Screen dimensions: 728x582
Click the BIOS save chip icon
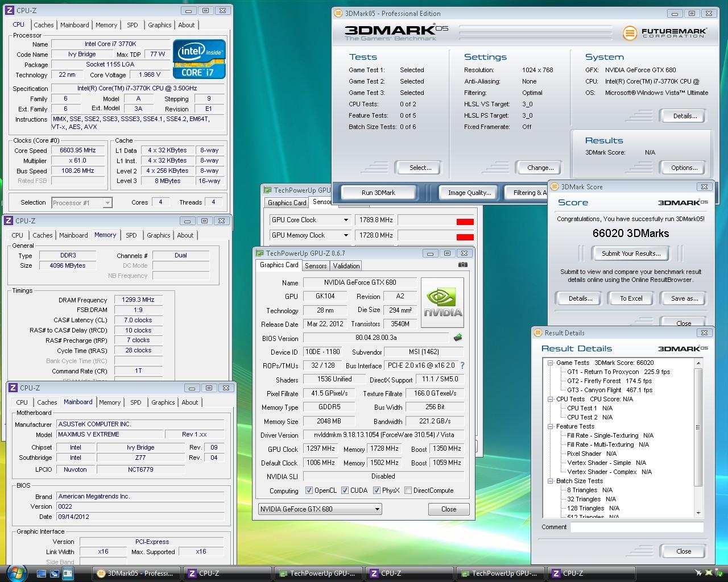tap(458, 338)
